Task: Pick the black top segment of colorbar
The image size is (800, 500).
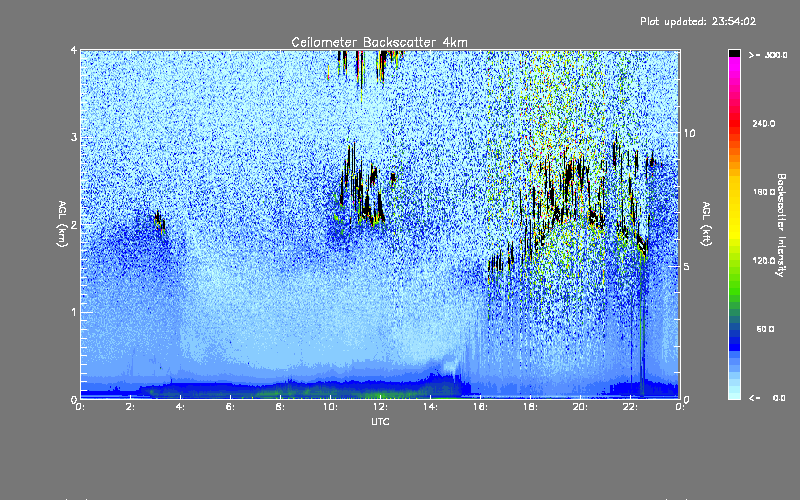Action: click(x=734, y=53)
